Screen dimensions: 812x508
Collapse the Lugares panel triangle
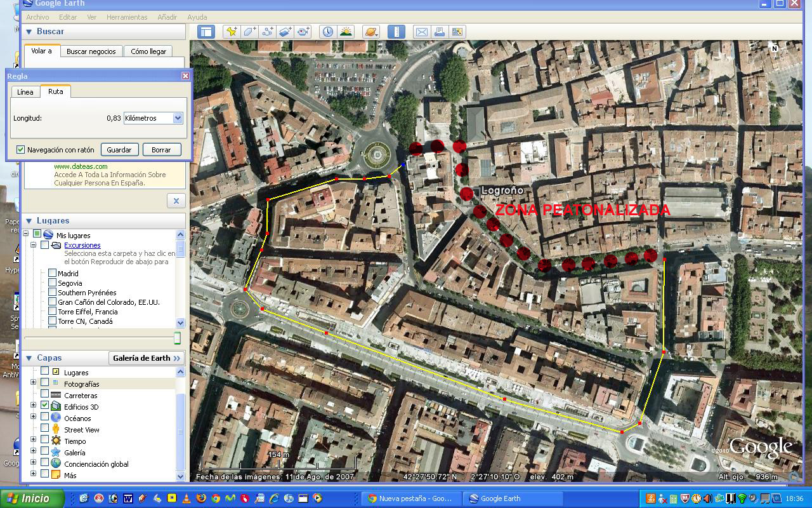point(29,221)
